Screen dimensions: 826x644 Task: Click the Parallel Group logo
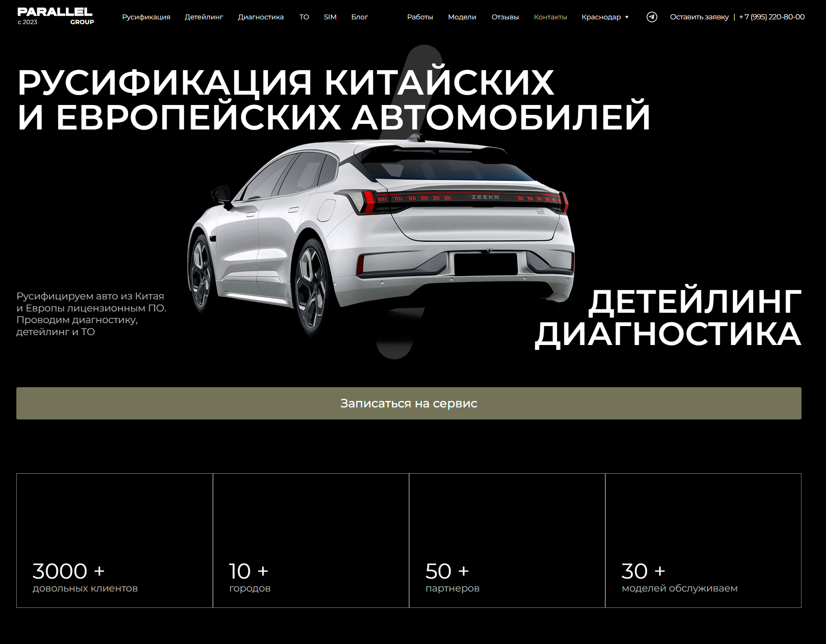[55, 16]
